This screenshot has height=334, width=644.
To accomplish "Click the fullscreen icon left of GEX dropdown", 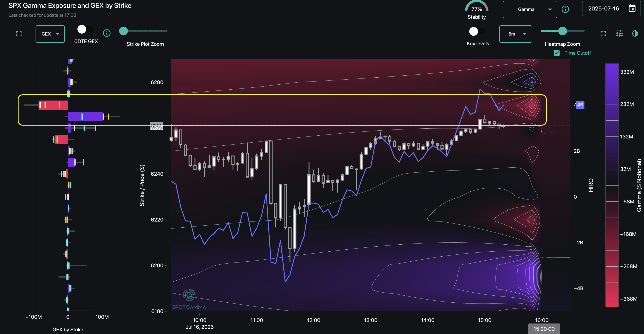I will pos(19,34).
